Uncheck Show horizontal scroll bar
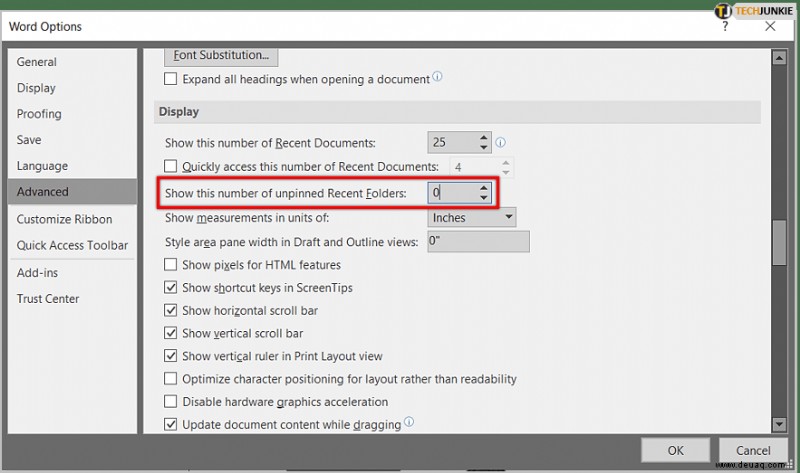800x473 pixels. (x=170, y=310)
